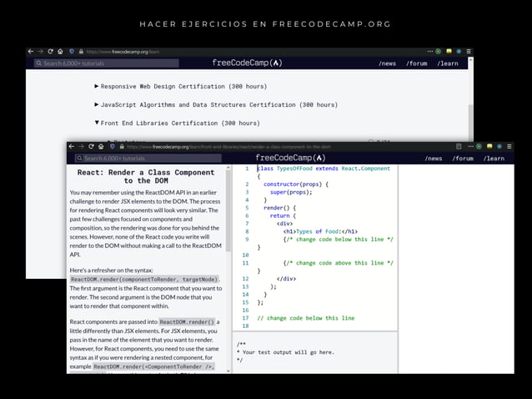Click the padlock icon in the rear window address bar
The image size is (532, 399).
(81, 52)
